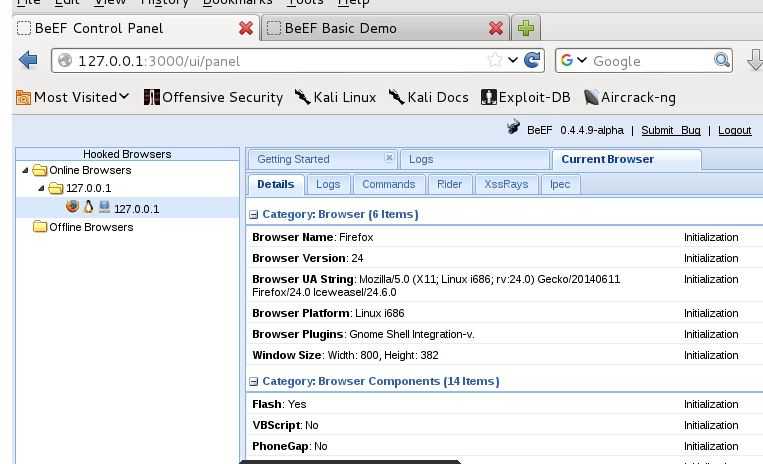Bookmark the page with the star icon

tap(494, 60)
